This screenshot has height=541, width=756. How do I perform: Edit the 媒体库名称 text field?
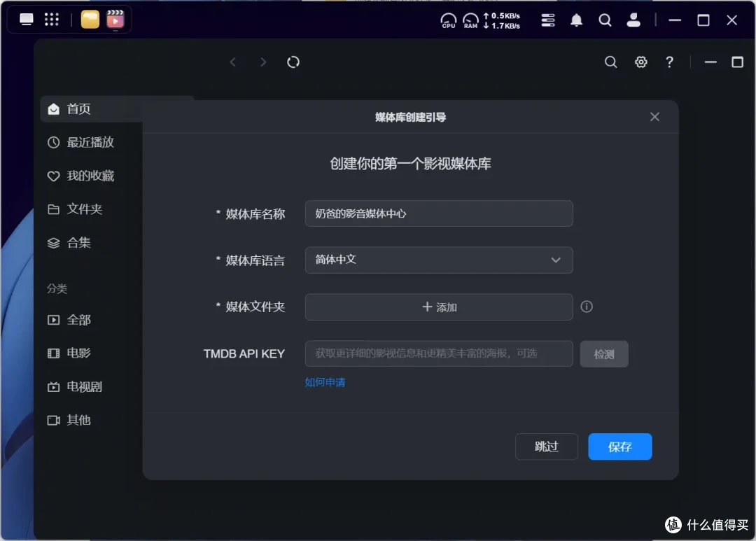(439, 213)
